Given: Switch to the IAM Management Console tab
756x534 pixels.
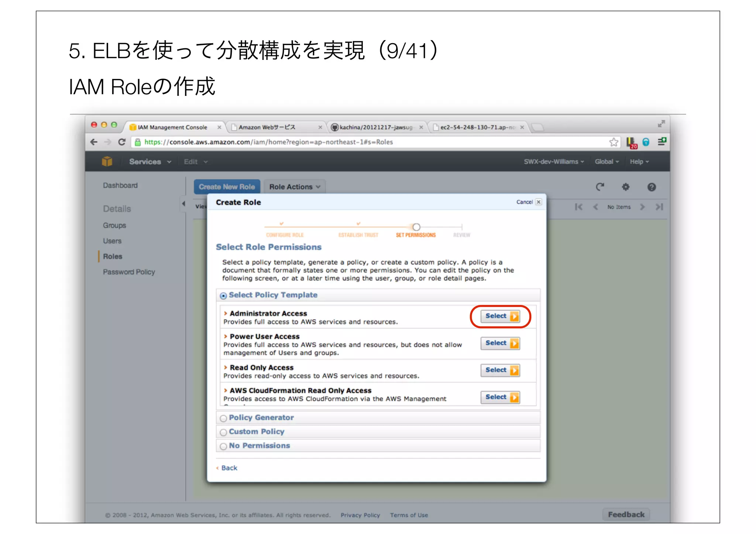Looking at the screenshot, I should click(x=172, y=127).
